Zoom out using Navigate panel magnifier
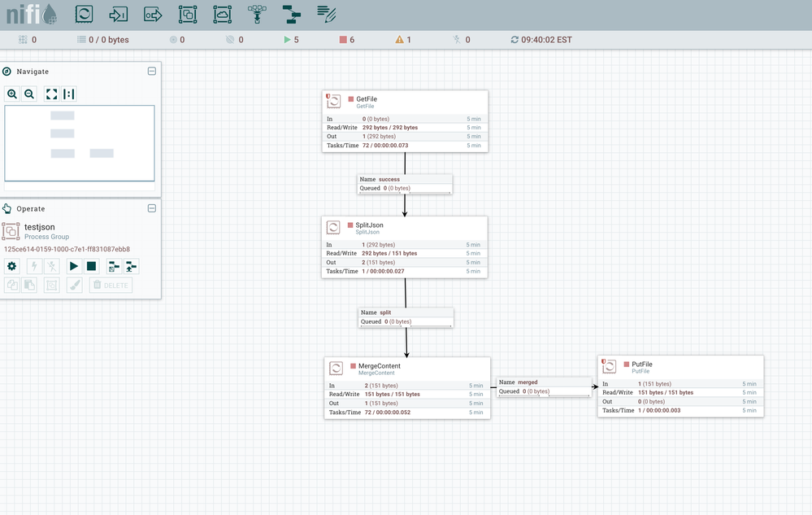This screenshot has height=515, width=812. [29, 94]
